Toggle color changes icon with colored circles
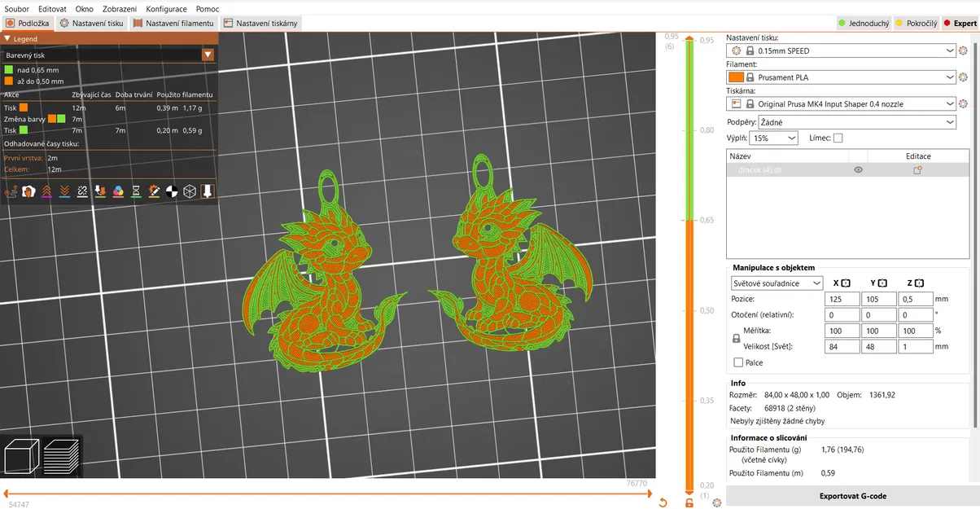980x509 pixels. point(118,191)
